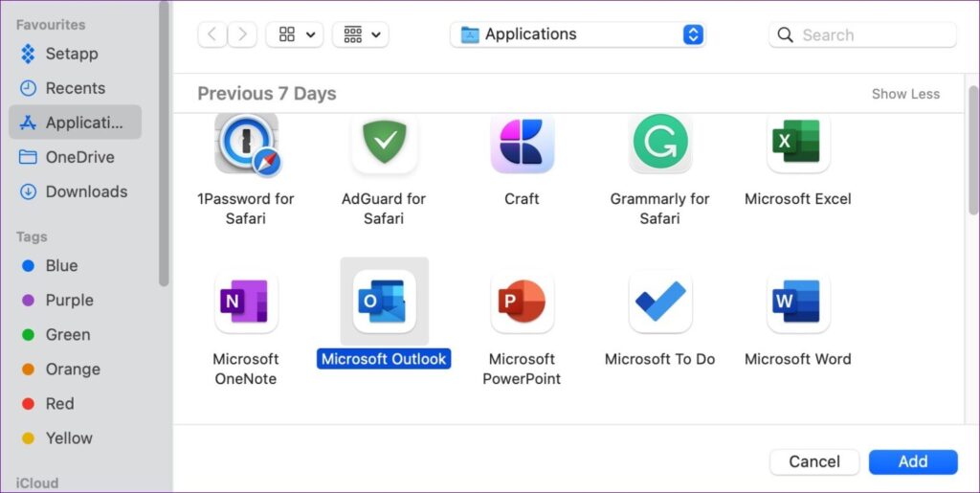This screenshot has width=980, height=493.
Task: Click inside the Search field
Action: pyautogui.click(x=871, y=35)
